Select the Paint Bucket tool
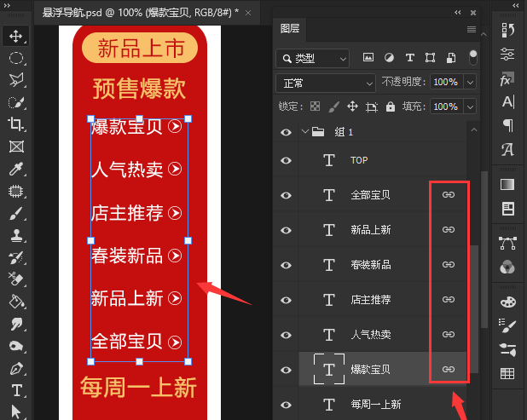The width and height of the screenshot is (527, 420). (15, 302)
